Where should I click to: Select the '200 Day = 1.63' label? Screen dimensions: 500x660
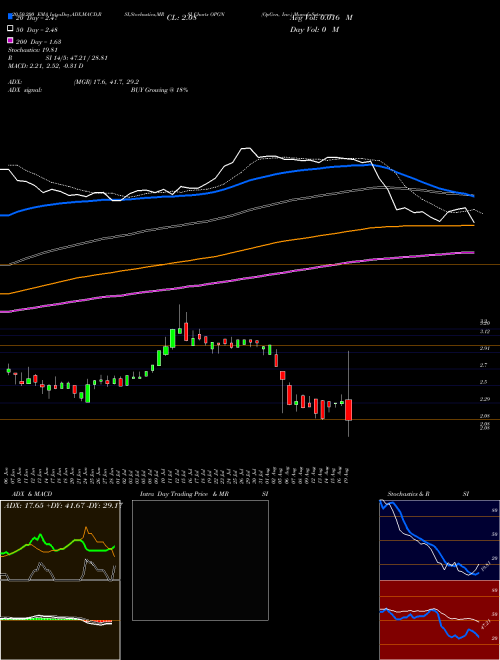pyautogui.click(x=38, y=42)
